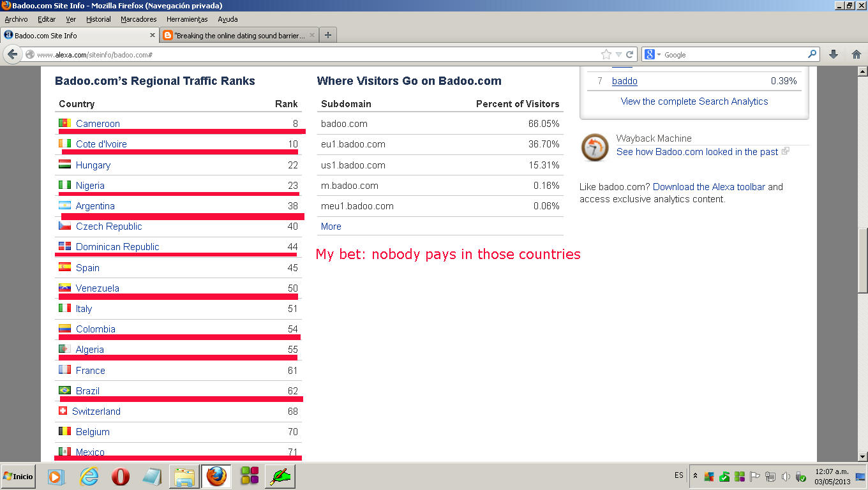
Task: Open the Archivo menu
Action: [16, 19]
